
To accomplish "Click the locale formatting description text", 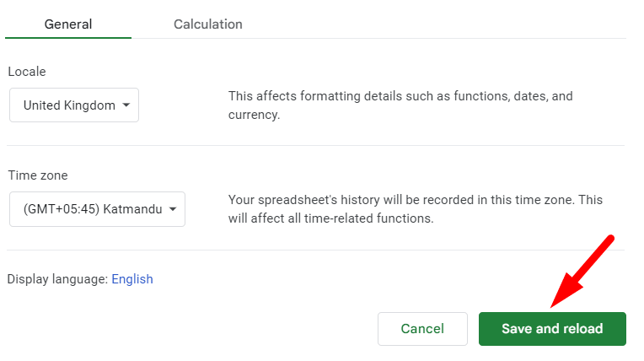I will point(400,105).
